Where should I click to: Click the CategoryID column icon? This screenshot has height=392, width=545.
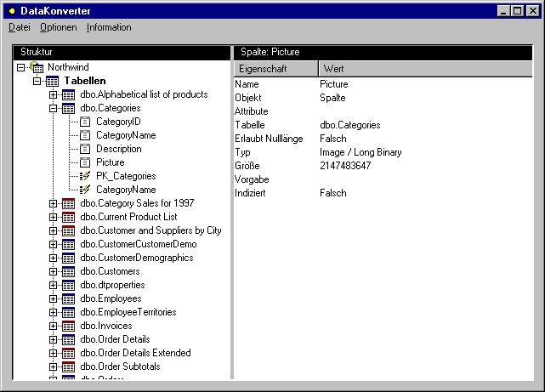(84, 122)
